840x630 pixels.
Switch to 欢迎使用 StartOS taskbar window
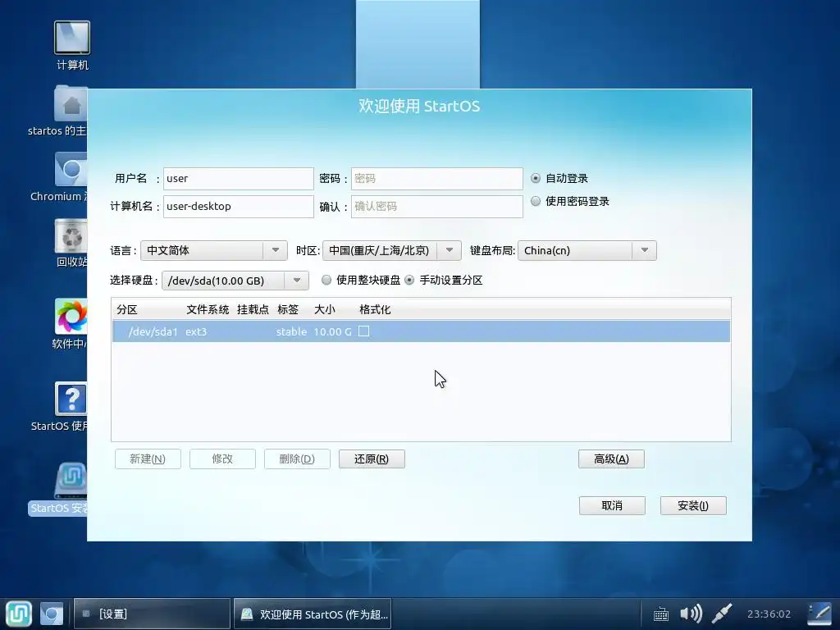(313, 614)
